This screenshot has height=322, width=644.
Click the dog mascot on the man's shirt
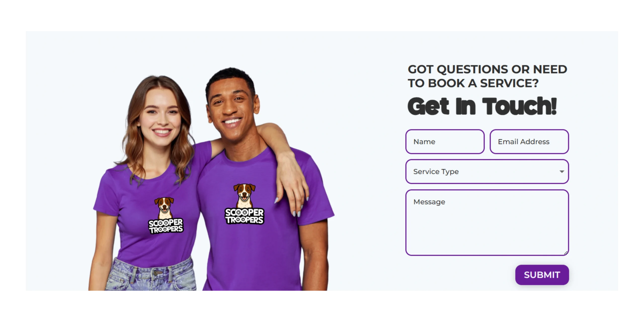tap(244, 195)
